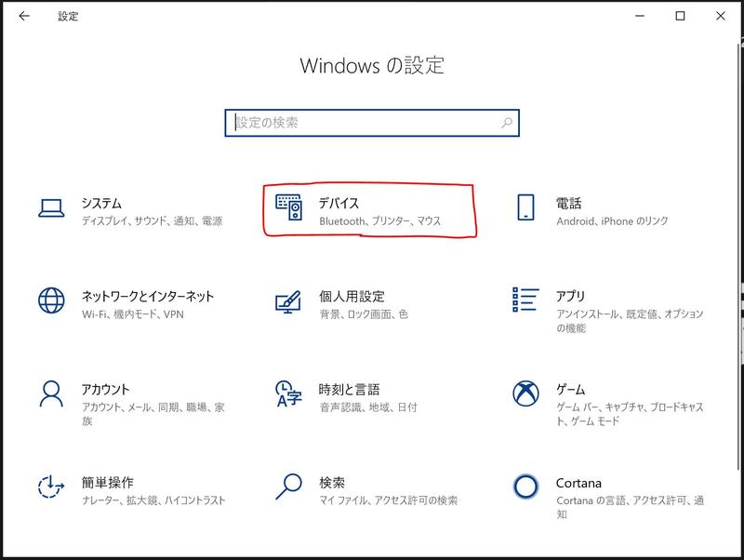The height and width of the screenshot is (560, 744).
Task: Click the 'Cortana の言語、アクセス許可、通知' description
Action: (x=631, y=507)
